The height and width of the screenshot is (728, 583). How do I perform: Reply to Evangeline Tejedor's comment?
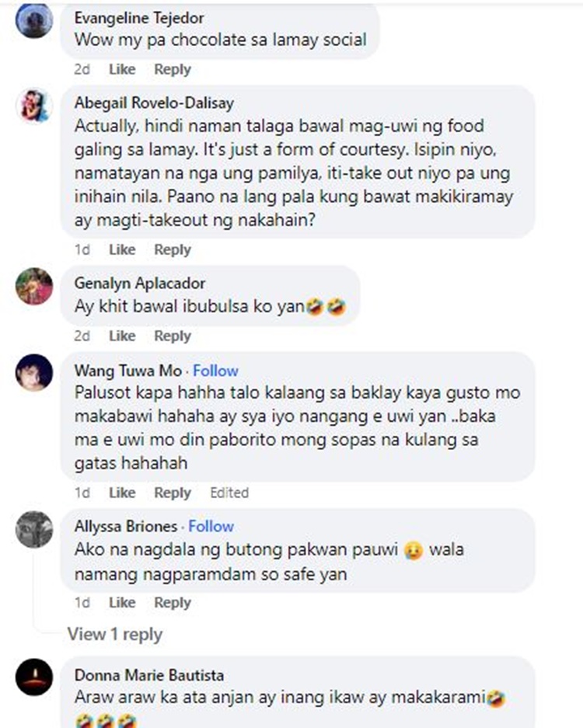(x=173, y=69)
